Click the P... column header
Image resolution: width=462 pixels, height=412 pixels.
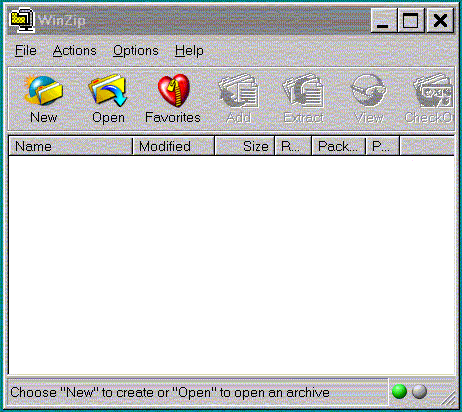(x=382, y=146)
